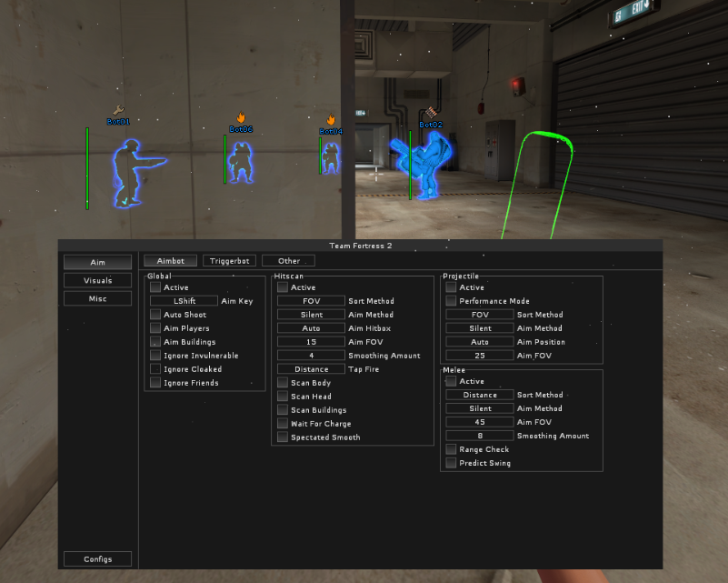
Task: Toggle Scan Body checkbox
Action: point(283,382)
